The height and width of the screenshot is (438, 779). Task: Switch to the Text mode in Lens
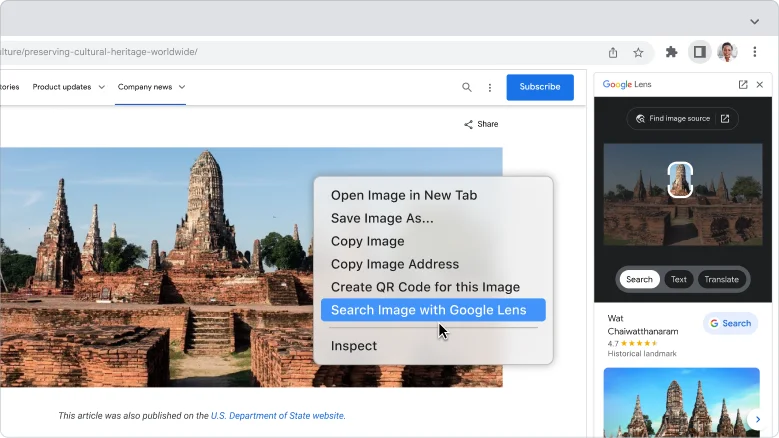tap(679, 279)
